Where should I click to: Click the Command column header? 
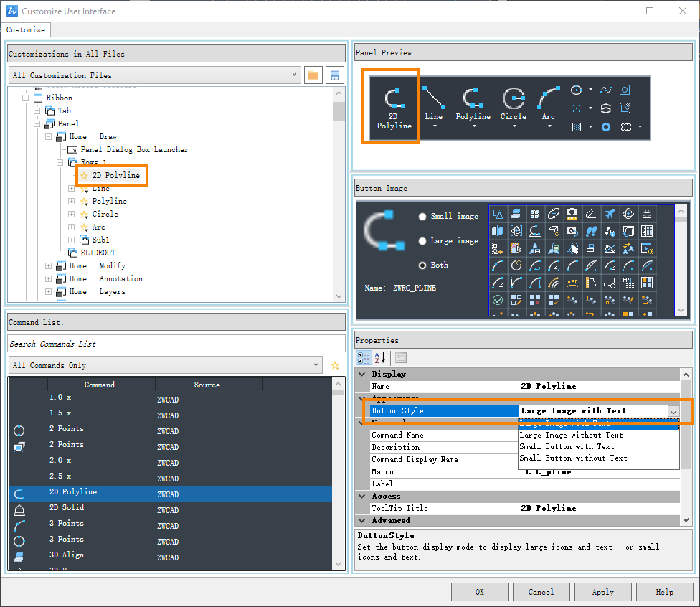point(101,385)
